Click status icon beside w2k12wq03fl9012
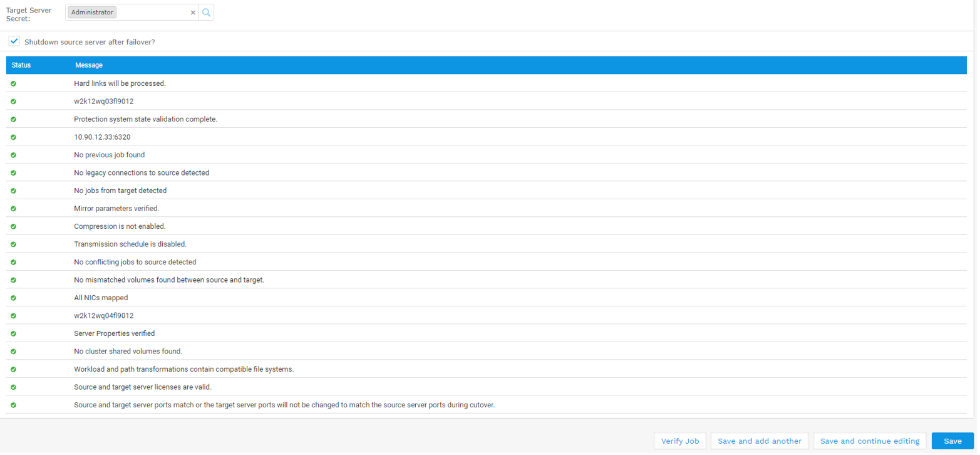This screenshot has height=455, width=980. 13,102
